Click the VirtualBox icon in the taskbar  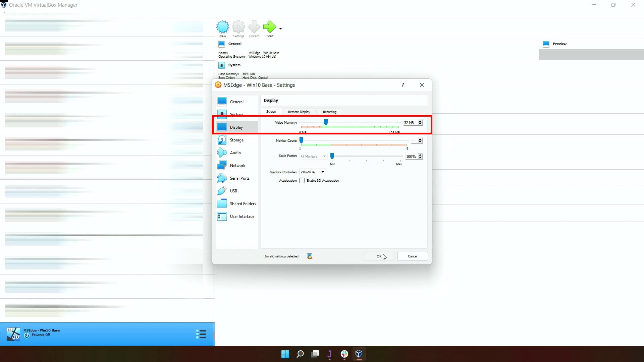359,354
